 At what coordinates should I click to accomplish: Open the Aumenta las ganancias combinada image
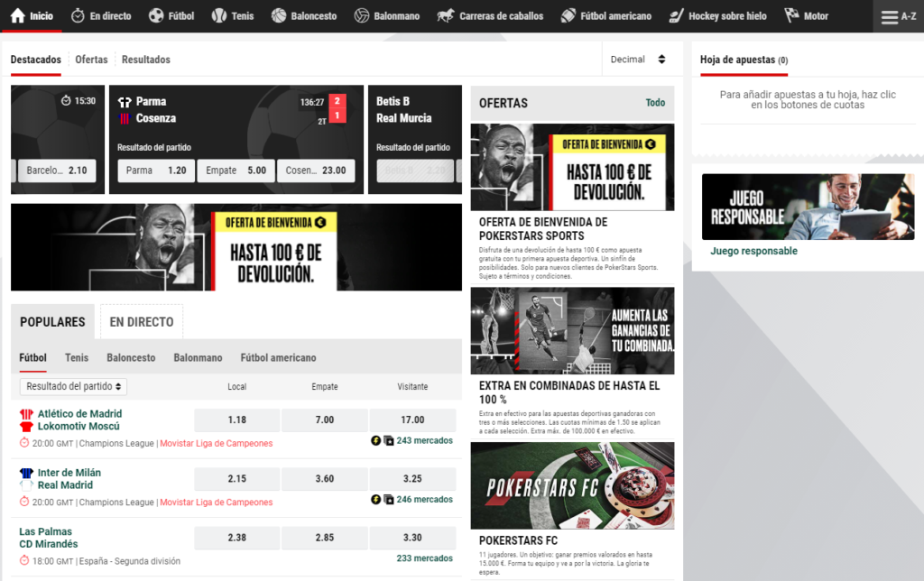click(x=572, y=330)
